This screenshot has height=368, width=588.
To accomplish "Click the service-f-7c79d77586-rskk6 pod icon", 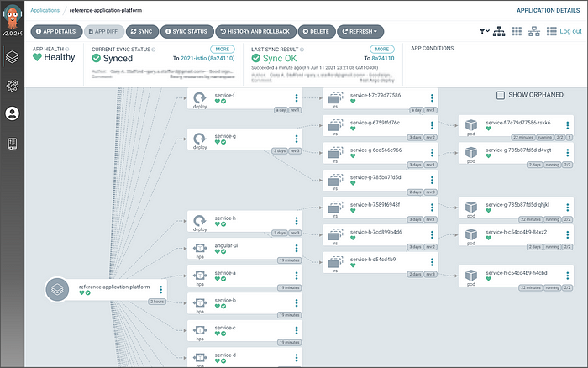I will point(471,125).
